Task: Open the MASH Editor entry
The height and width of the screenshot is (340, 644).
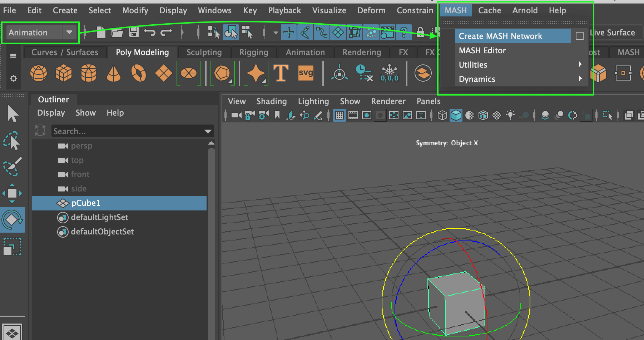Action: pyautogui.click(x=482, y=50)
